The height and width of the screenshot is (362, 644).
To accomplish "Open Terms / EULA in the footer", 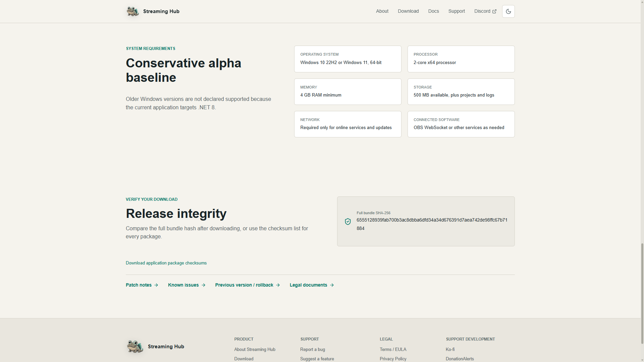I will click(x=393, y=350).
